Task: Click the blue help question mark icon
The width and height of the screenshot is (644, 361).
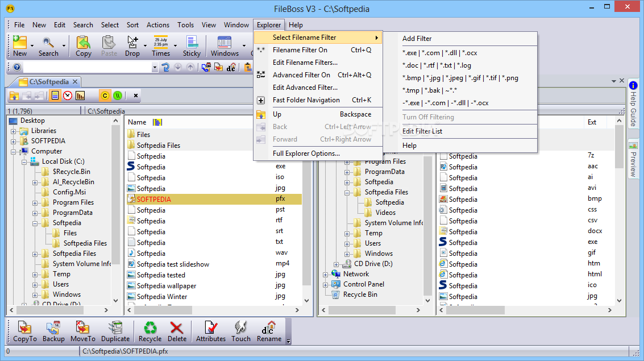Action: tap(17, 67)
